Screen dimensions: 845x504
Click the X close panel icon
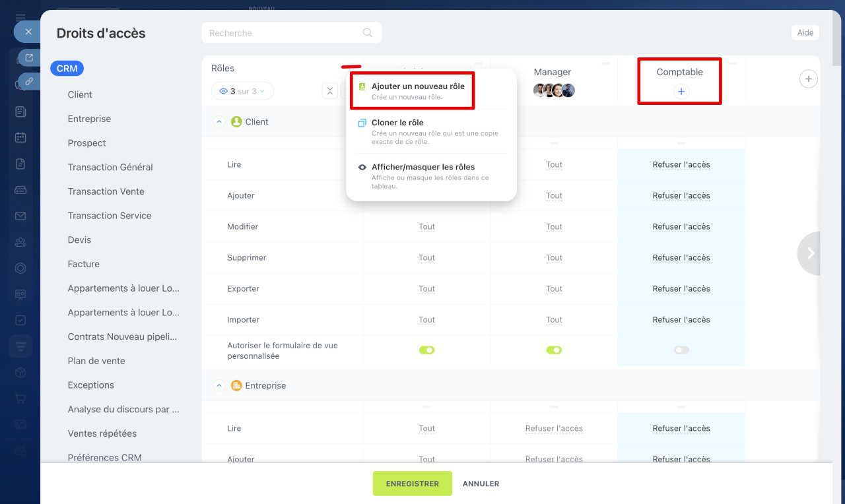click(x=28, y=31)
